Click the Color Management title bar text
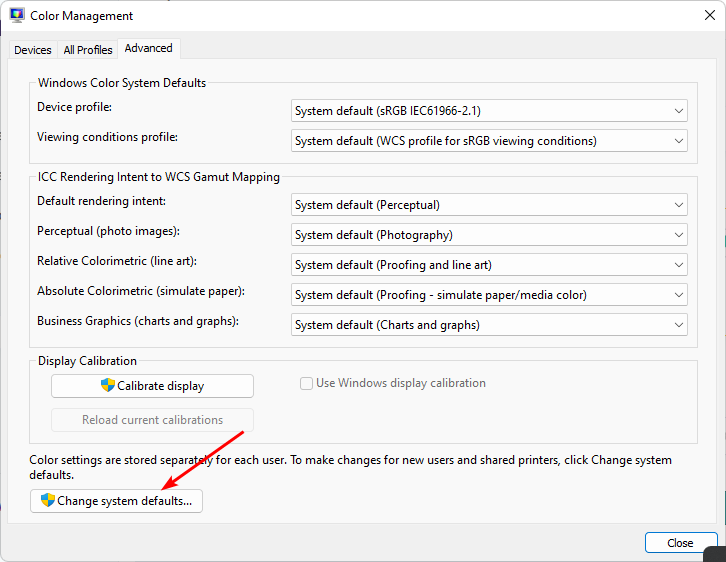 click(x=82, y=16)
